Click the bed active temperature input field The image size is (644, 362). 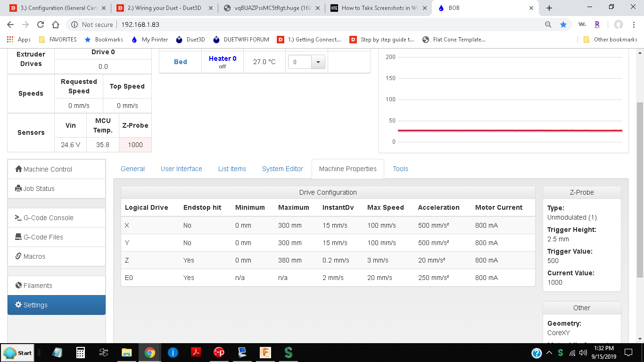coord(300,62)
